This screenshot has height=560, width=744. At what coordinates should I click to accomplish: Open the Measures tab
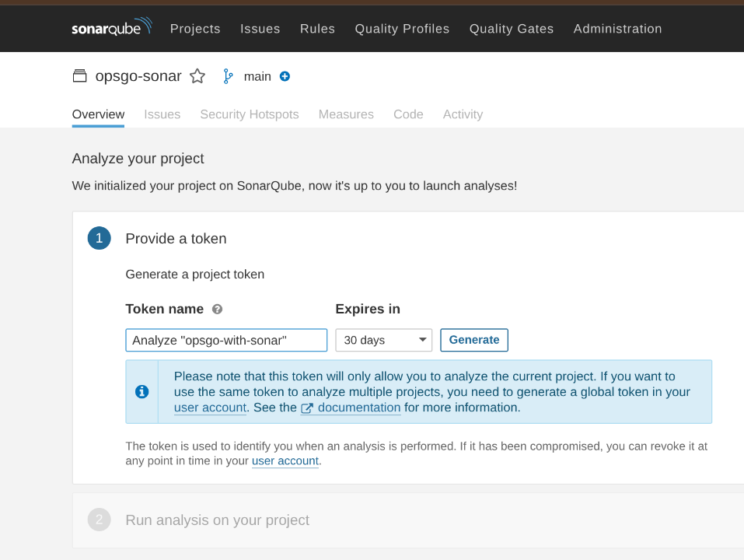tap(347, 114)
